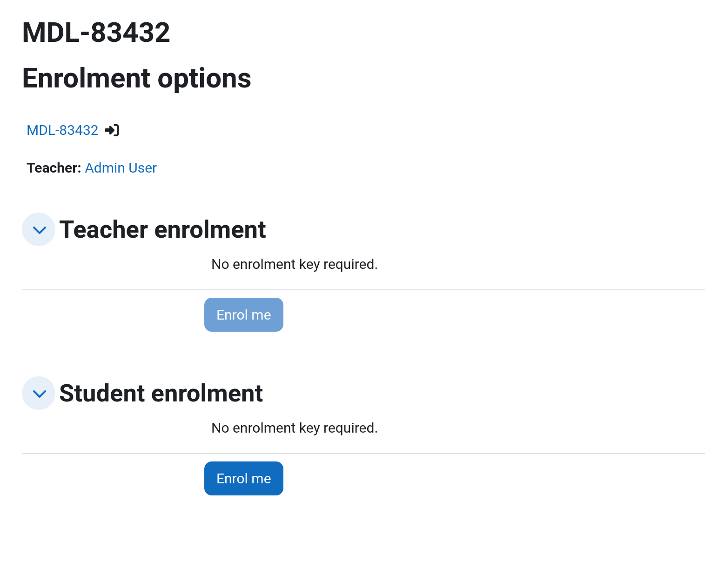
Task: Click Teacher section's No enrolment key required text
Action: click(295, 264)
